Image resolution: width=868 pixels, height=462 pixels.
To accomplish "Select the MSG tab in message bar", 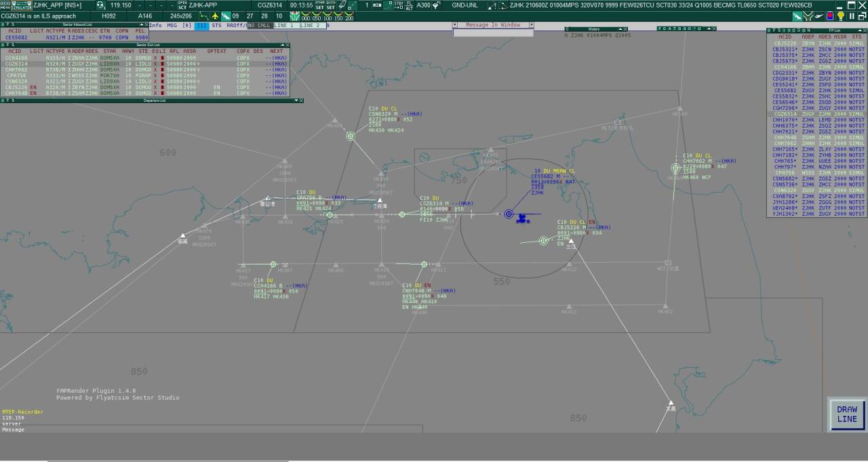I will tap(172, 26).
